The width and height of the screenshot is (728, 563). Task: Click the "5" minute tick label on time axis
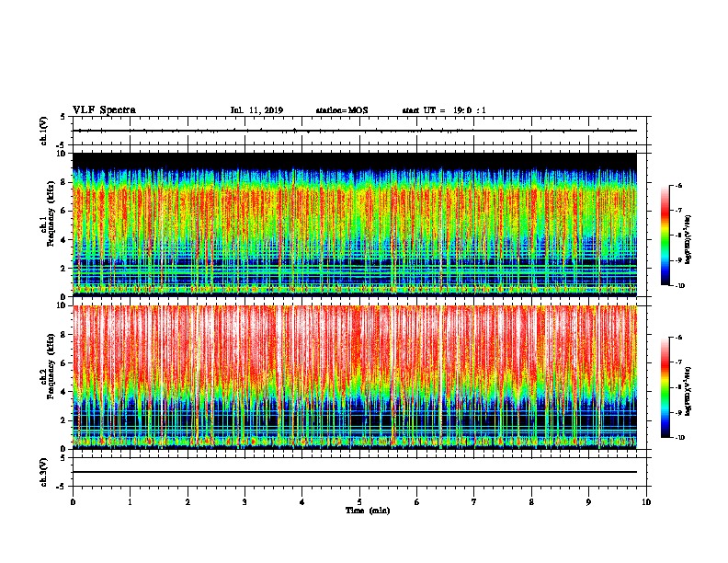pyautogui.click(x=359, y=502)
